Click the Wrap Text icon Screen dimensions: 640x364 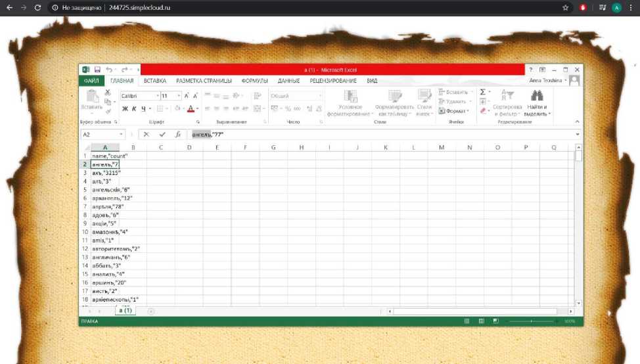257,96
